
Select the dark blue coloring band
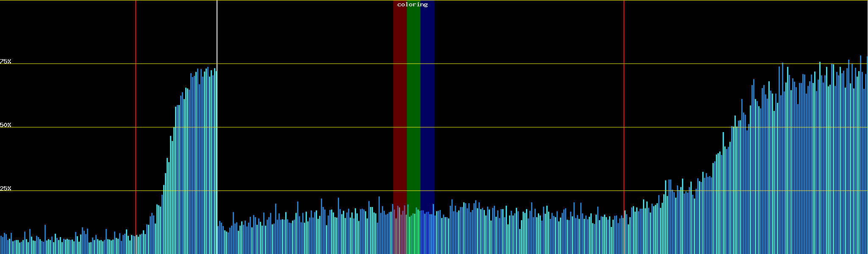click(427, 106)
